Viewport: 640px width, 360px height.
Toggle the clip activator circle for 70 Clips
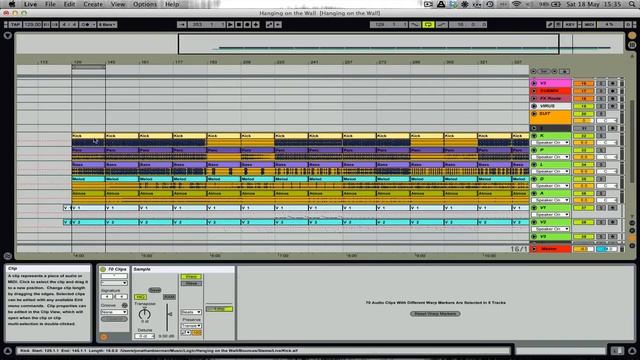click(x=103, y=269)
